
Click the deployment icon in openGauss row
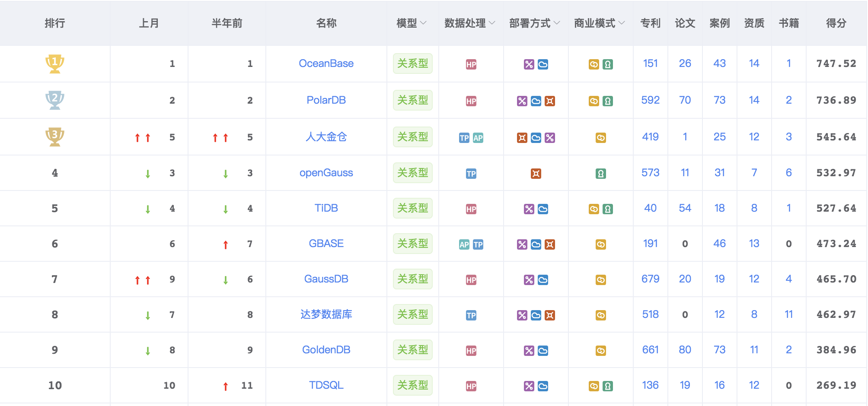click(x=536, y=174)
